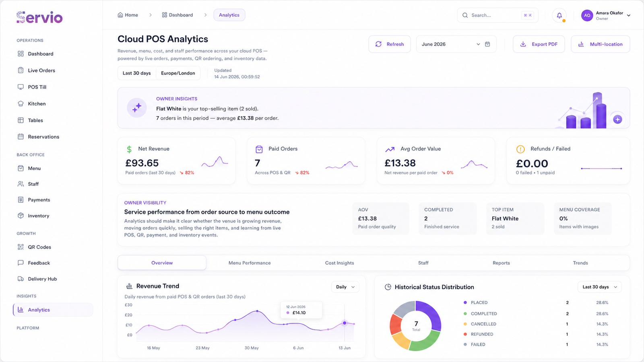Focus the Search field
This screenshot has height=362, width=644.
pyautogui.click(x=497, y=15)
